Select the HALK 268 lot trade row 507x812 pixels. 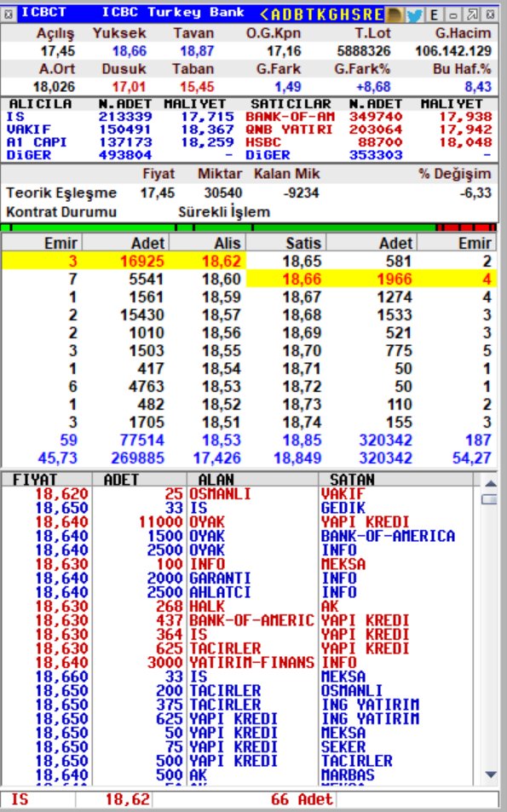click(237, 606)
